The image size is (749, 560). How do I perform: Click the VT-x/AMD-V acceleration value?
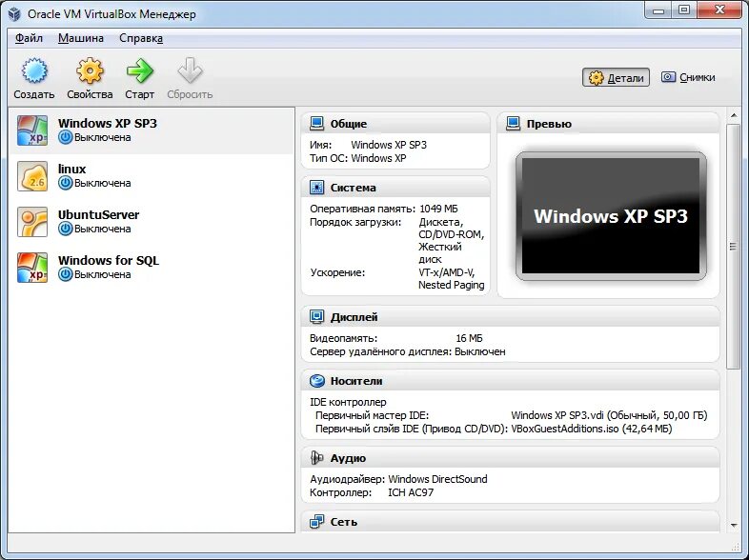click(447, 272)
